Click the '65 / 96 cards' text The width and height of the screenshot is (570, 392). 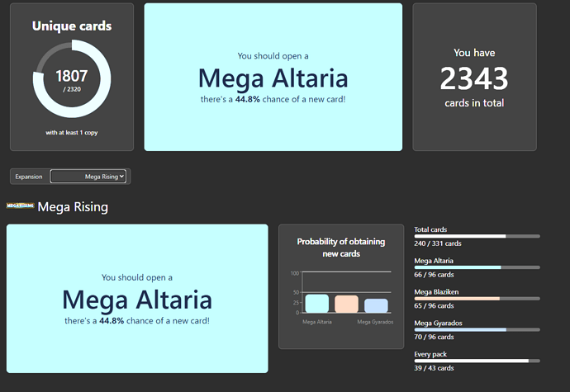point(434,306)
